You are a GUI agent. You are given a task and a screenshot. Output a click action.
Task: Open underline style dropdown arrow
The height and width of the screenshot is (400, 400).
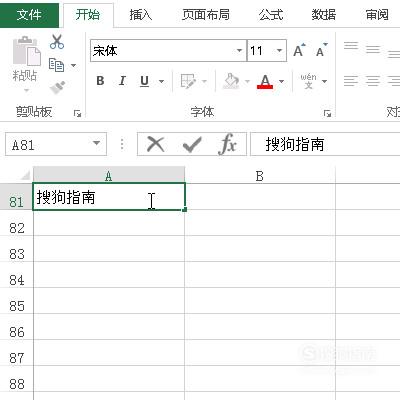pyautogui.click(x=161, y=81)
